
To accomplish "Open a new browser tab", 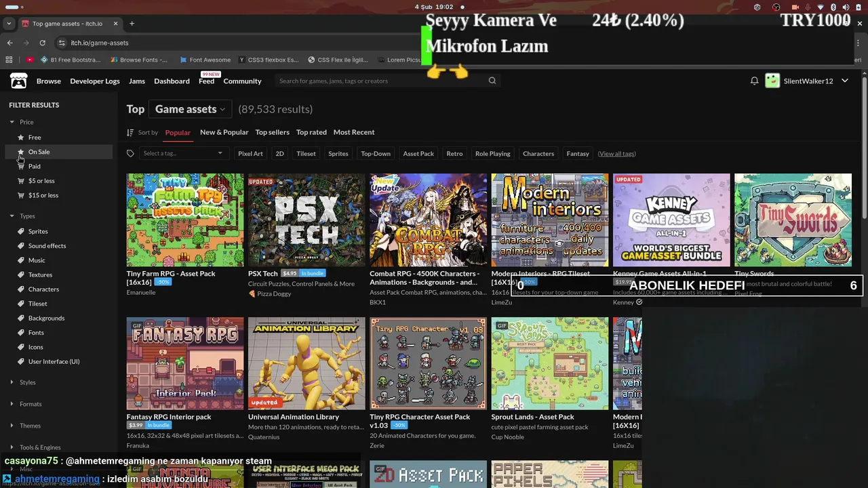I will pos(132,23).
